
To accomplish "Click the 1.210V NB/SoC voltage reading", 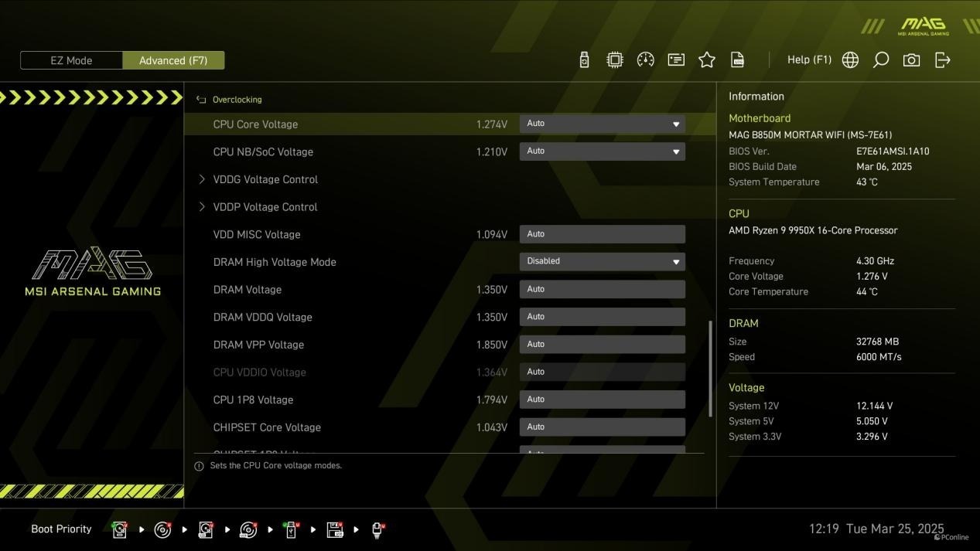I will tap(492, 152).
